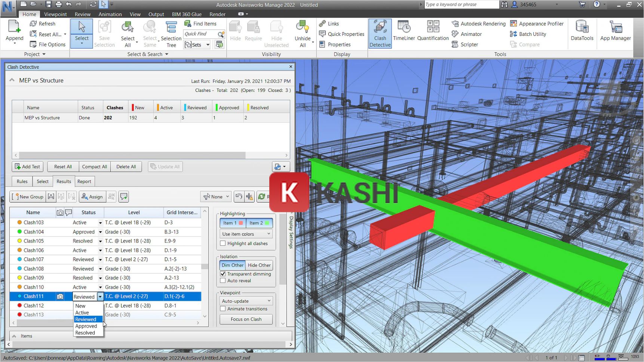Open the Use item colors dropdown
644x362 pixels.
246,233
